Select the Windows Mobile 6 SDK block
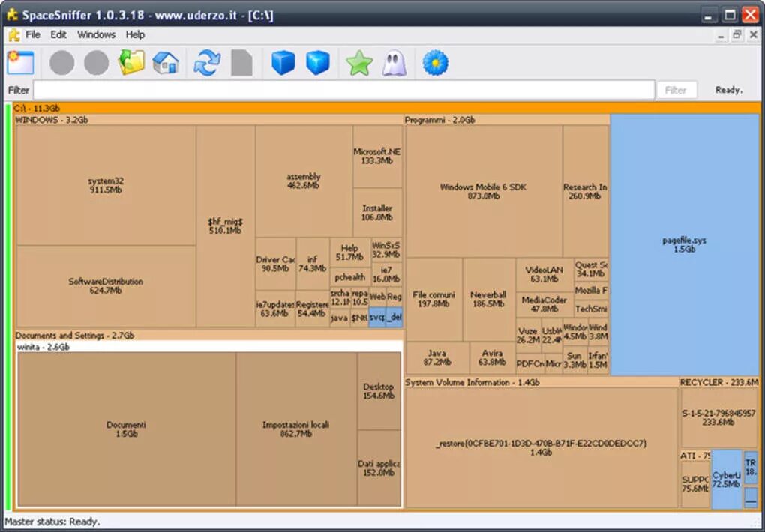Image resolution: width=765 pixels, height=532 pixels. [x=484, y=191]
